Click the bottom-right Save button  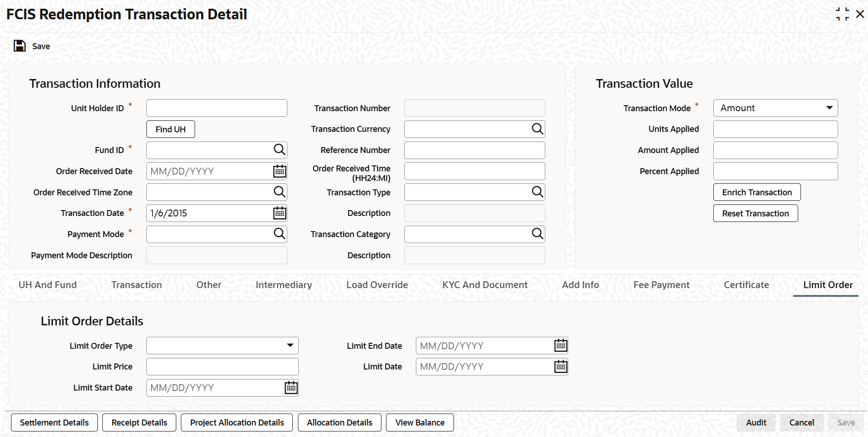click(846, 422)
